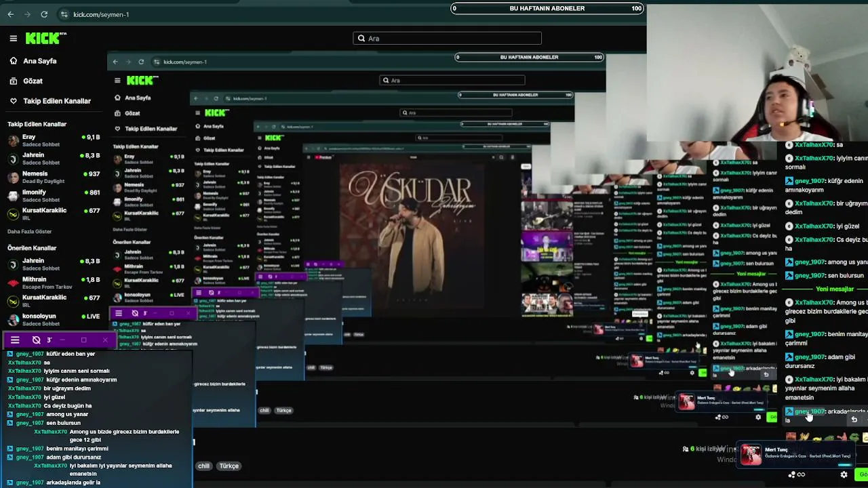Open hamburger menu in the second nested Kick copy
Viewport: 868px width, 488px height.
pyautogui.click(x=198, y=113)
